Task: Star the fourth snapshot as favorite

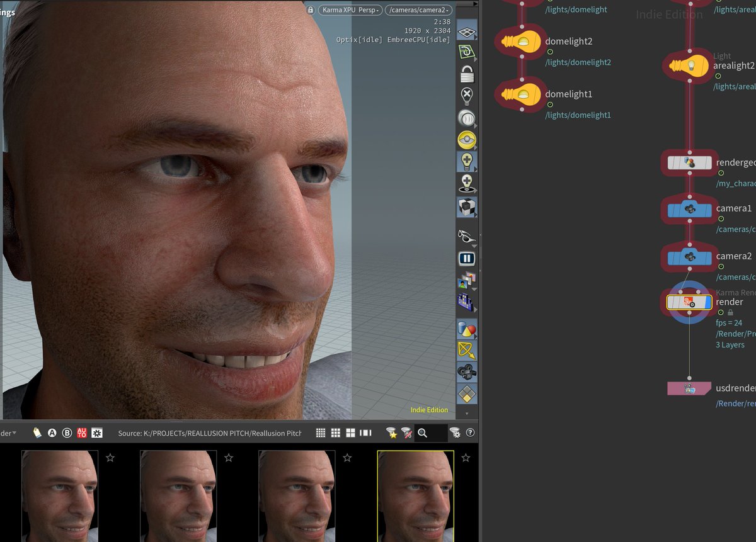Action: 466,458
